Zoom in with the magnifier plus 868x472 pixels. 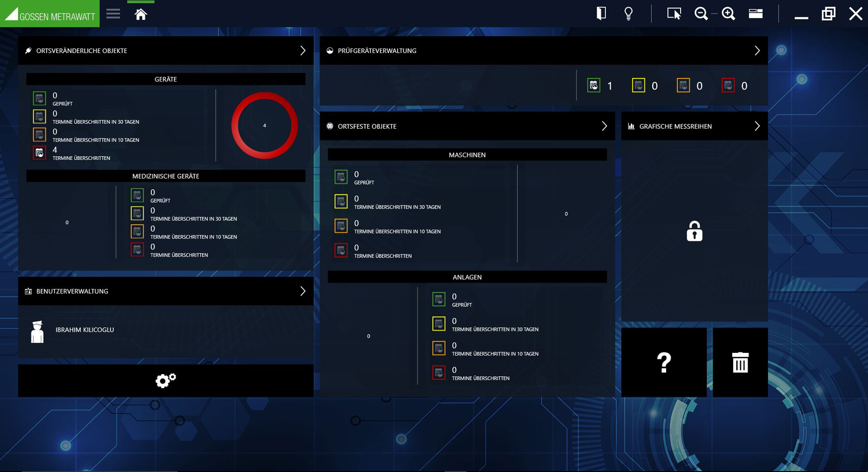coord(728,14)
